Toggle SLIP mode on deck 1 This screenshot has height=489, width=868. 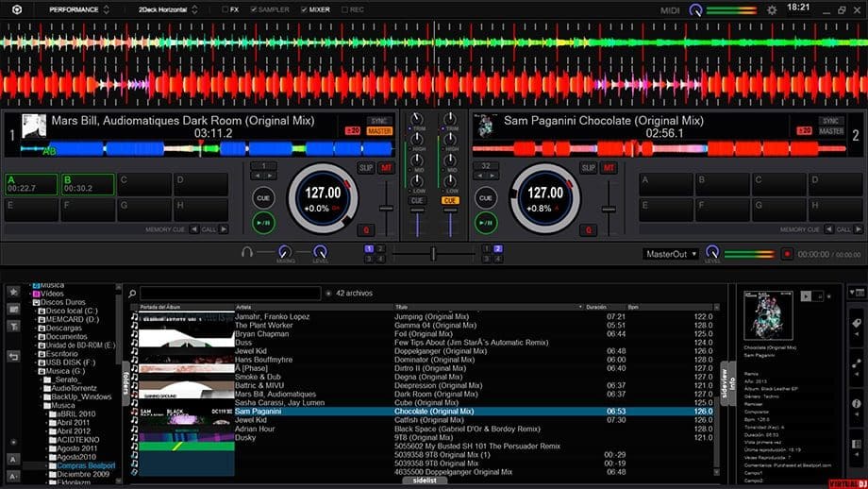point(366,168)
